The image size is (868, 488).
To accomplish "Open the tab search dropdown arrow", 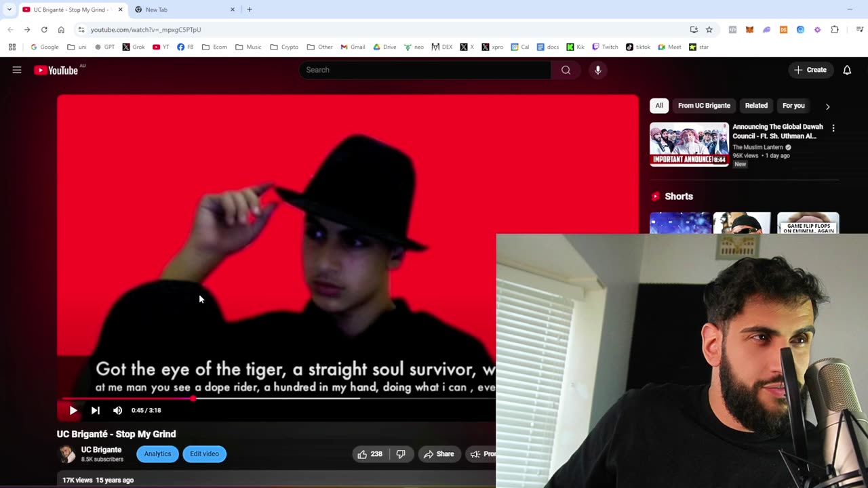I will pos(9,9).
